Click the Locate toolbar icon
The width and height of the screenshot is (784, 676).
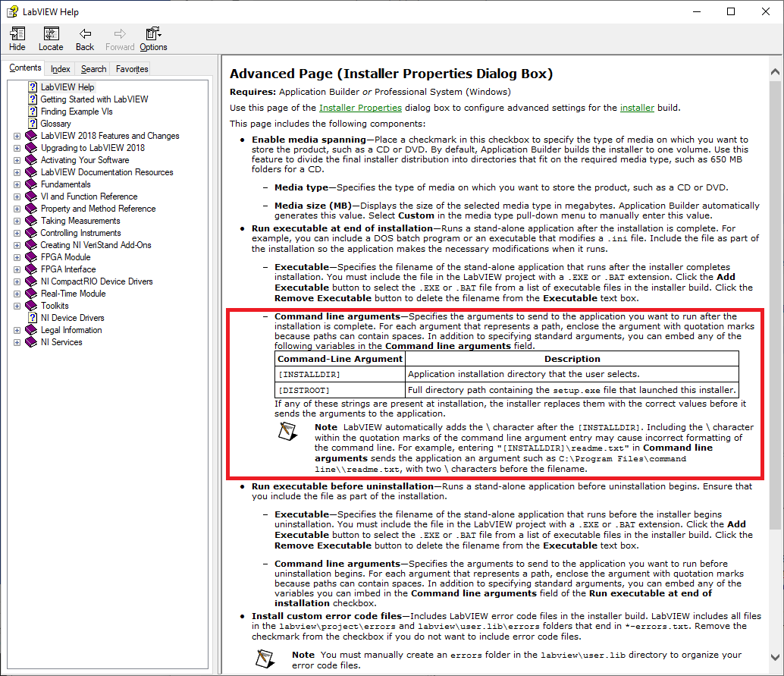(x=51, y=39)
